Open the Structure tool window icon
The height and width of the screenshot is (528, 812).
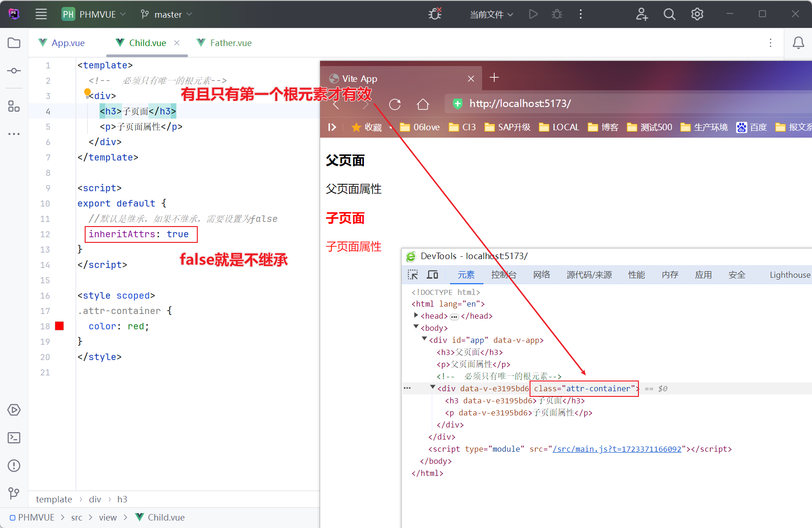[14, 106]
